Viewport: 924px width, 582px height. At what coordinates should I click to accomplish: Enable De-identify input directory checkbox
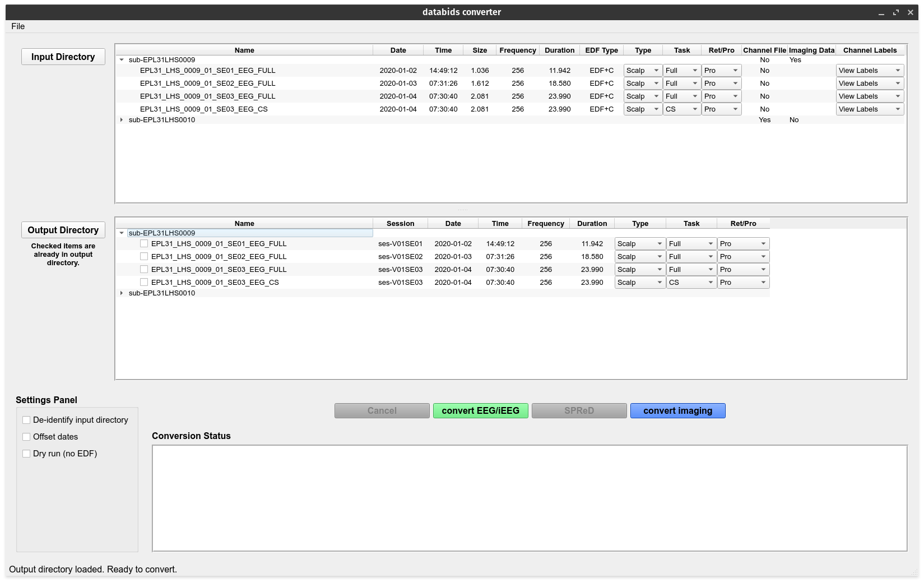[x=26, y=420]
